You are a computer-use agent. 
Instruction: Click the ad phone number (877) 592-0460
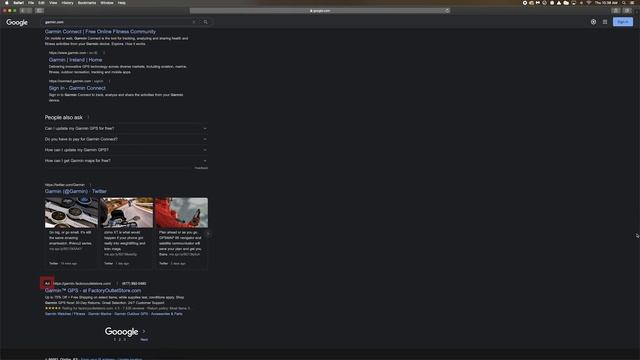pyautogui.click(x=134, y=283)
